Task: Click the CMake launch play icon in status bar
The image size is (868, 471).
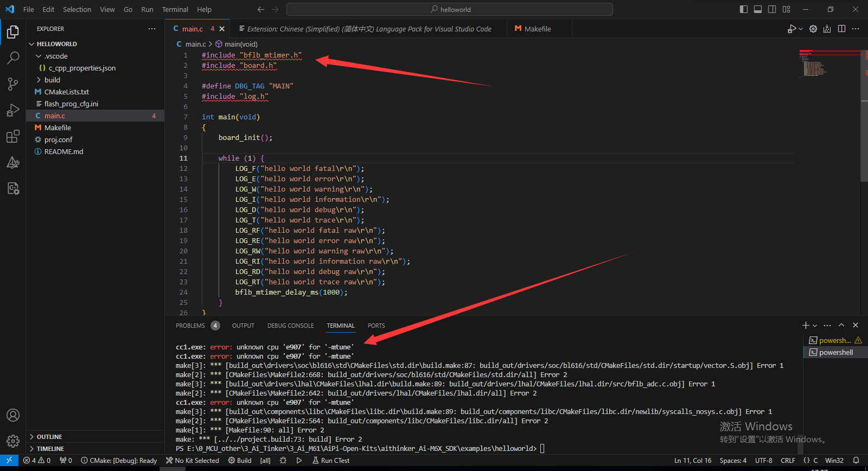Action: point(299,460)
